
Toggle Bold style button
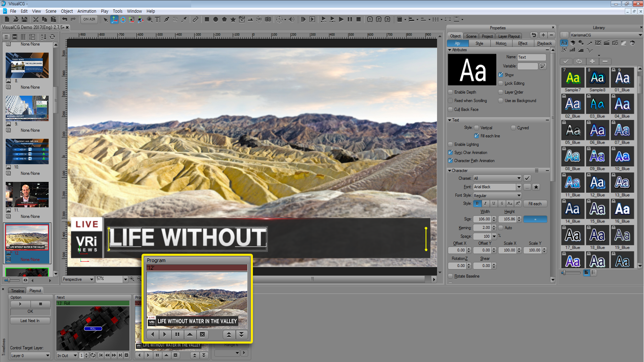[477, 203]
